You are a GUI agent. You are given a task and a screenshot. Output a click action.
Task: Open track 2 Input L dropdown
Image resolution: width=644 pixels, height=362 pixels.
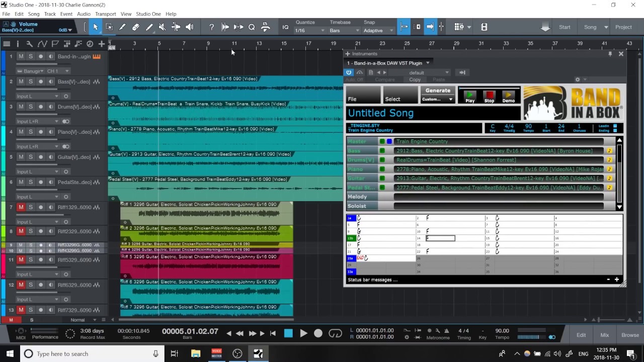coord(37,96)
